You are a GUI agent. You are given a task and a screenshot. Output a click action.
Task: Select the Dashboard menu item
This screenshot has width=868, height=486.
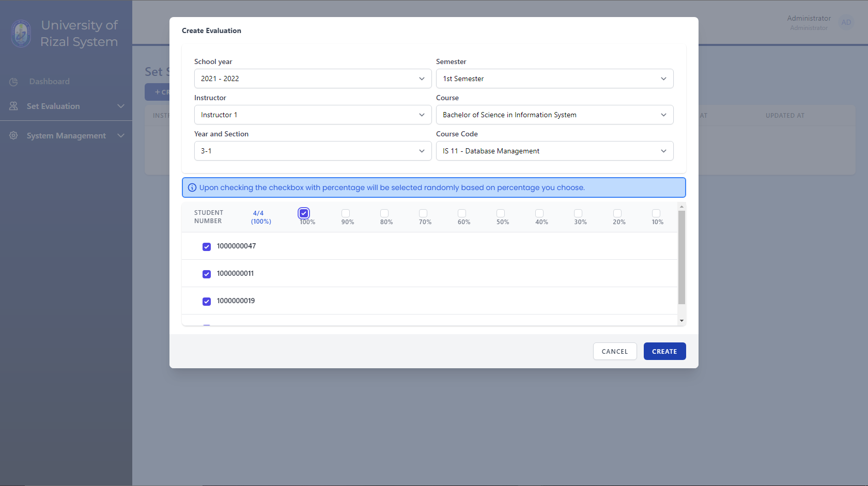pos(49,81)
